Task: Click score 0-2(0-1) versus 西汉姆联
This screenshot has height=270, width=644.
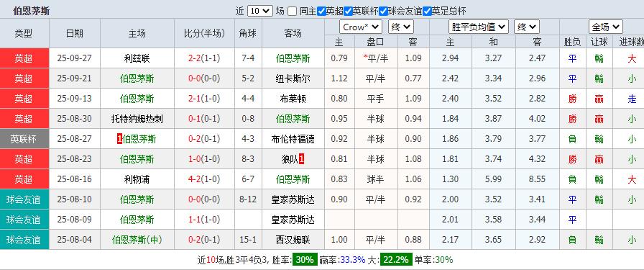Action: point(204,240)
